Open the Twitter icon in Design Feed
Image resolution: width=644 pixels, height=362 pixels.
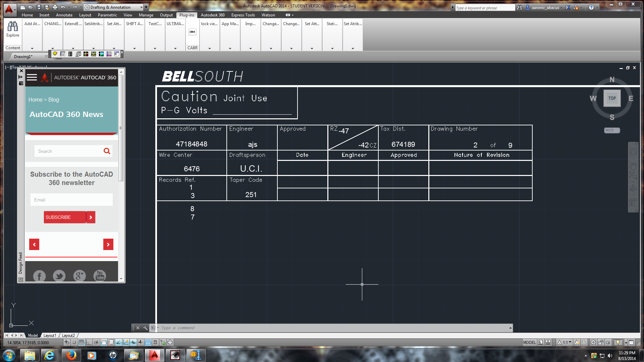click(59, 276)
